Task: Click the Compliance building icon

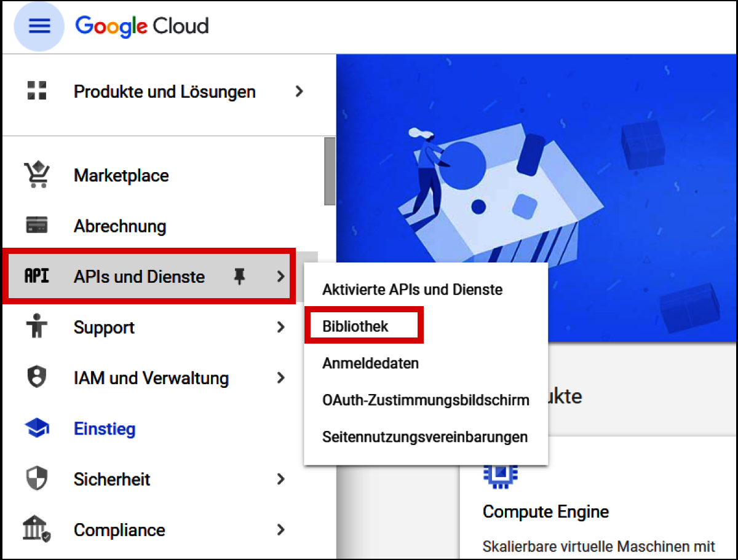Action: 38,529
